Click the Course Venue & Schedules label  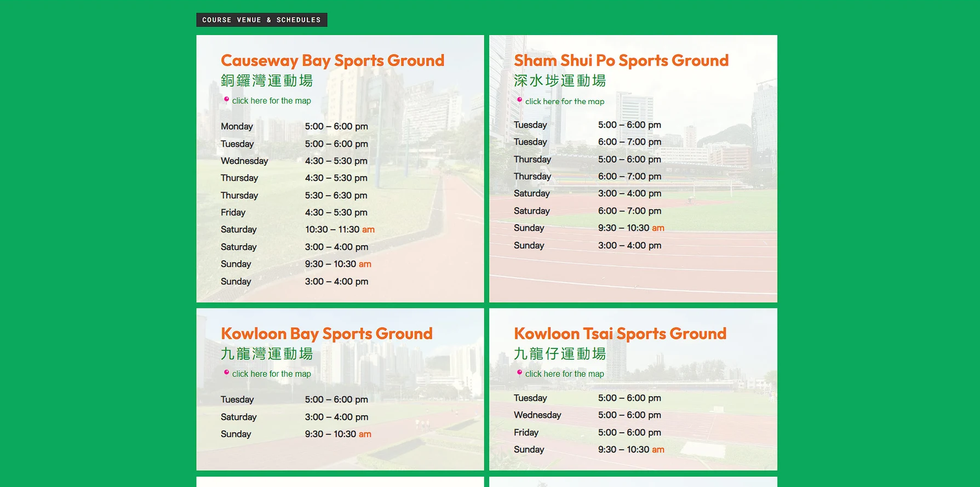261,20
